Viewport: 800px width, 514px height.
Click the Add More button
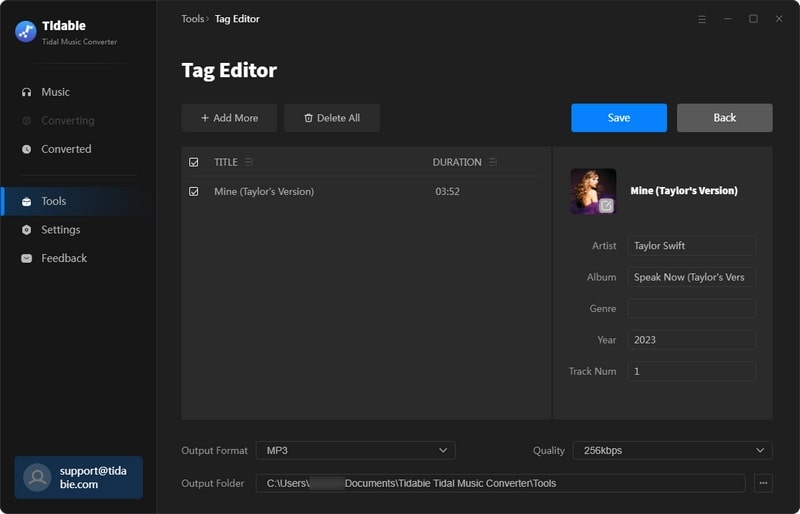pyautogui.click(x=229, y=118)
